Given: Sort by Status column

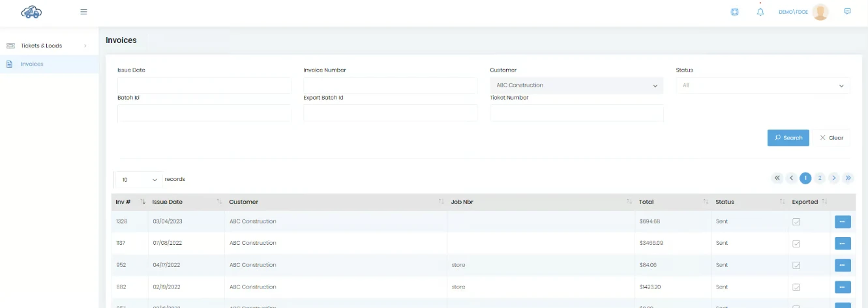Looking at the screenshot, I should 749,202.
